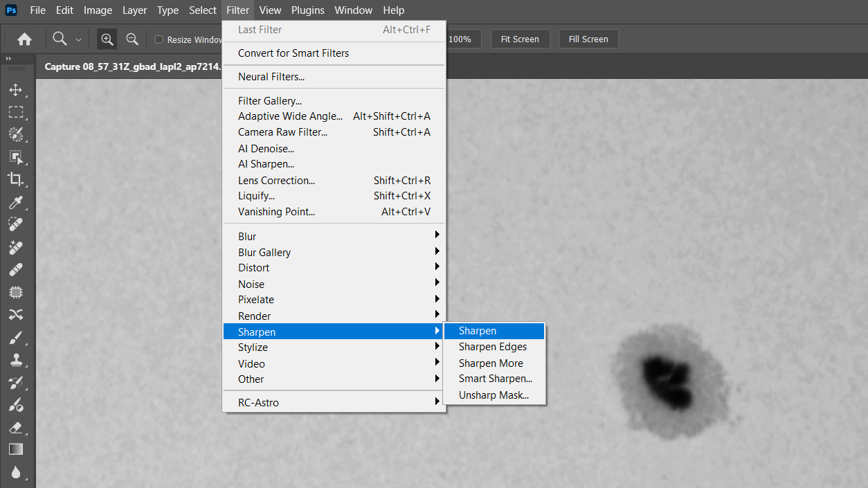
Task: Click the Home icon in options bar
Action: point(24,39)
